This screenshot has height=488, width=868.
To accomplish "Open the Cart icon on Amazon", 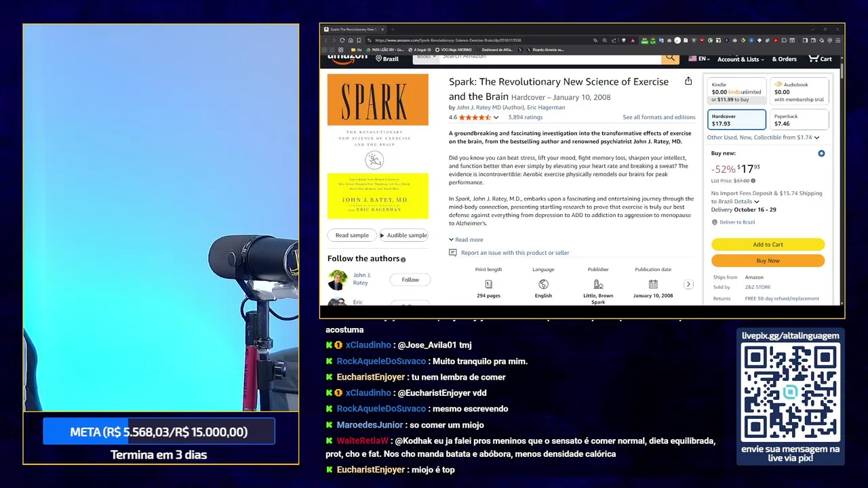I will 820,59.
